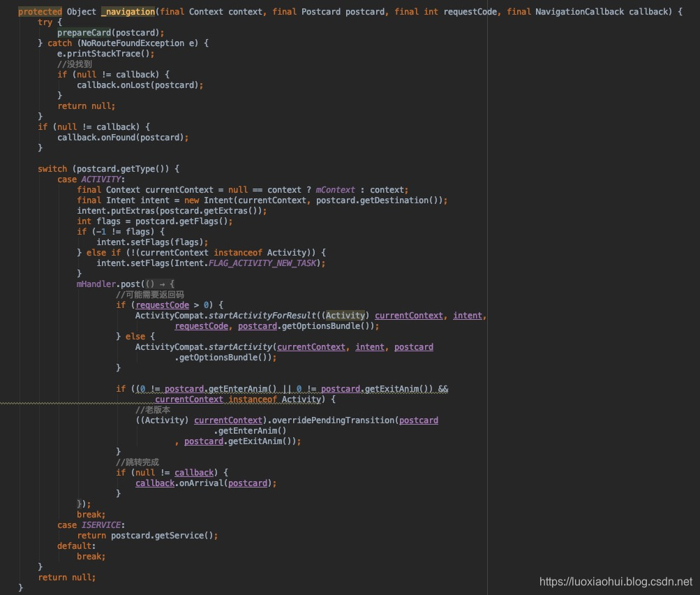Image resolution: width=700 pixels, height=595 pixels.
Task: Select the comment '//老版本'
Action: point(153,410)
